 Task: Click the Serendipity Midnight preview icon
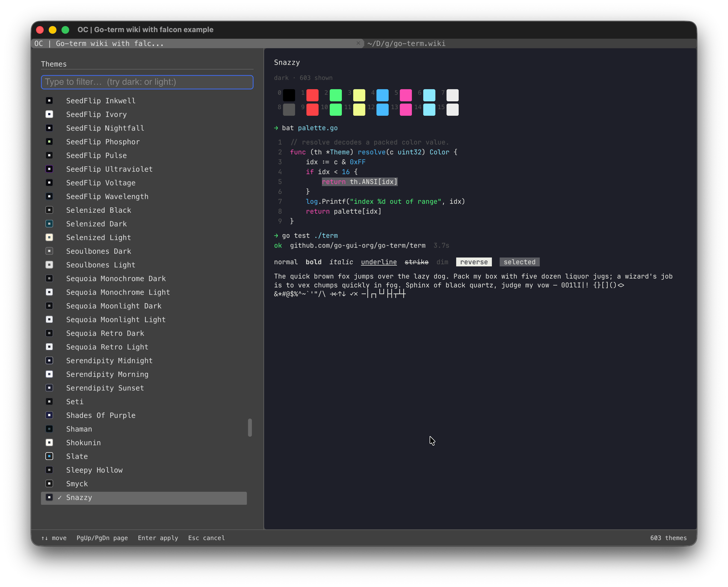49,361
